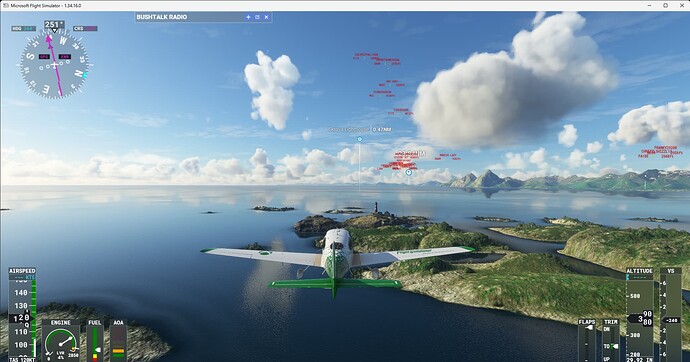Click the ALTITUDE tape label
The width and height of the screenshot is (690, 362).
tap(639, 271)
